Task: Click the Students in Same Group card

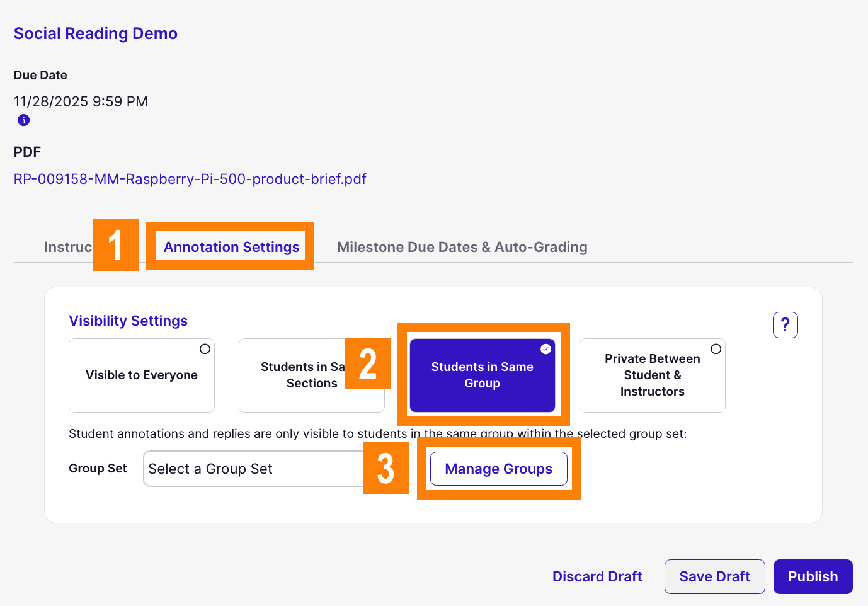Action: (x=482, y=375)
